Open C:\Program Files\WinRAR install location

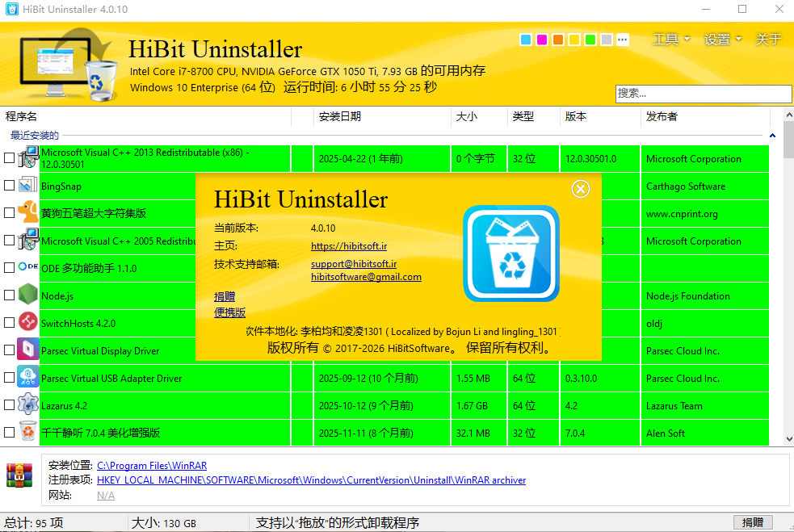coord(152,465)
